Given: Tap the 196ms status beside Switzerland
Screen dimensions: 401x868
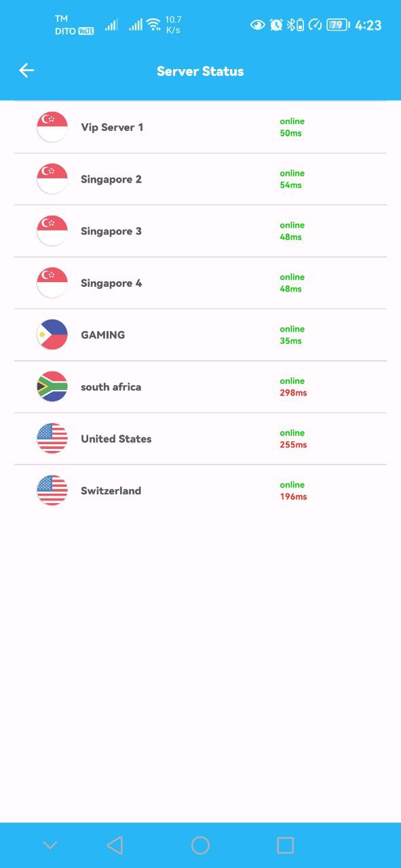Looking at the screenshot, I should (293, 496).
